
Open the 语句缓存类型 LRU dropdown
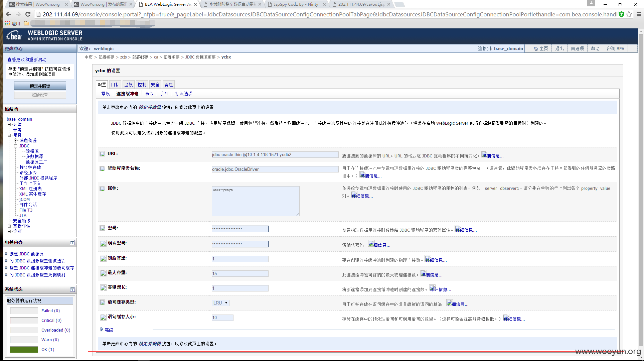(x=220, y=303)
